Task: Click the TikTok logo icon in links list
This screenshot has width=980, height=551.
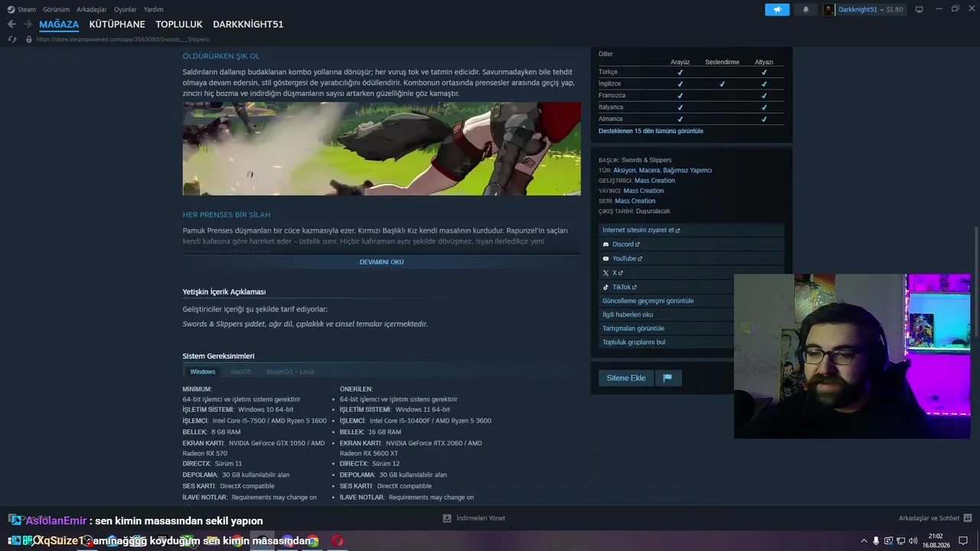Action: pos(606,287)
